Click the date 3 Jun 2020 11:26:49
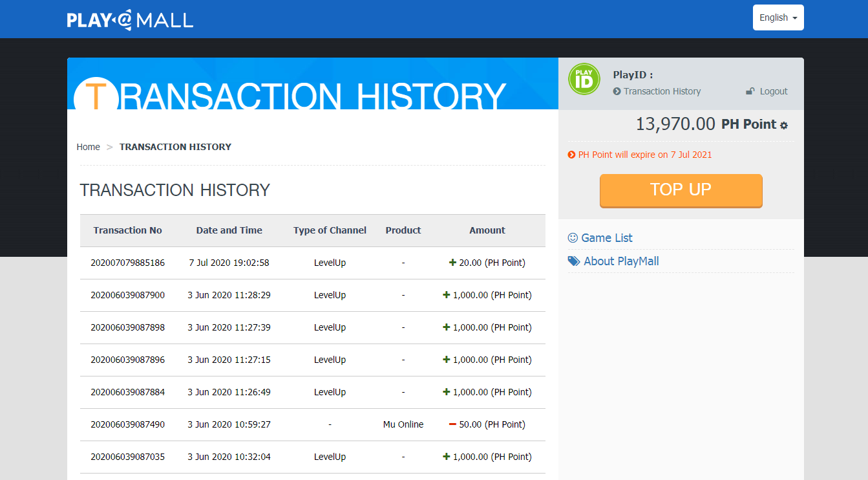The height and width of the screenshot is (480, 868). [x=229, y=392]
